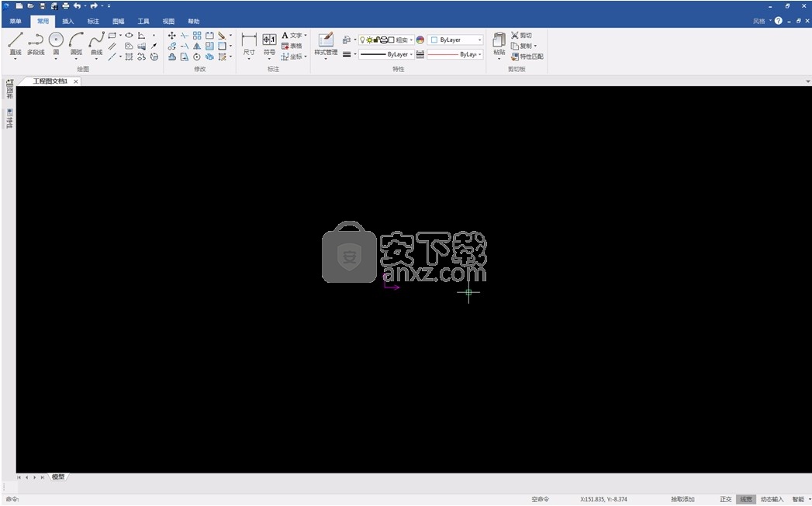This screenshot has height=506, width=812.
Task: Click the color wheel icon in Properties
Action: pos(420,40)
